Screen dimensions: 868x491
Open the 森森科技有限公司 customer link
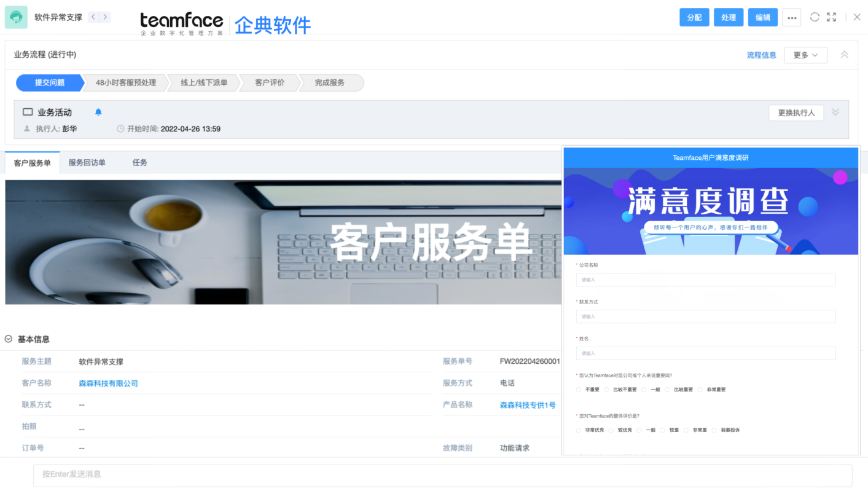click(108, 383)
